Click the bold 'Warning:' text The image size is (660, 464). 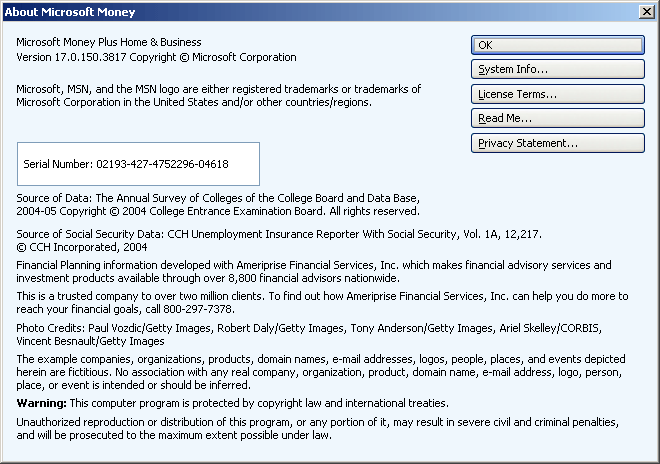click(x=41, y=403)
